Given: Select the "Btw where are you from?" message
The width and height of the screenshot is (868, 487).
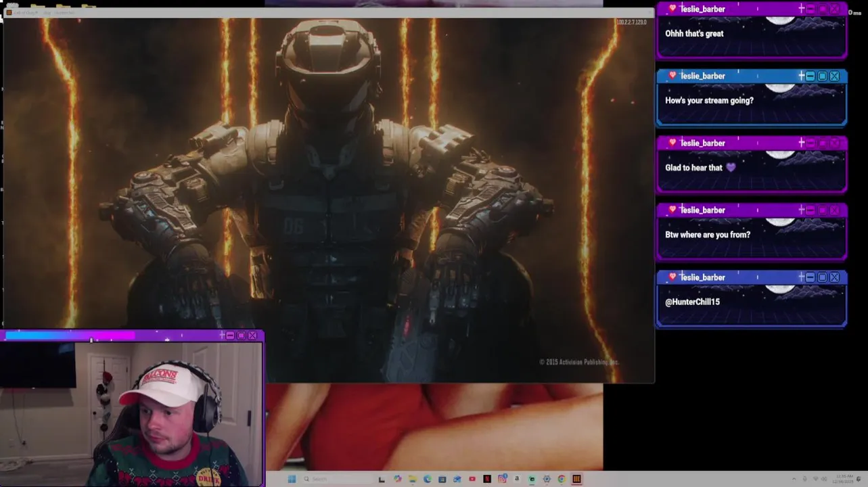Looking at the screenshot, I should pos(708,234).
